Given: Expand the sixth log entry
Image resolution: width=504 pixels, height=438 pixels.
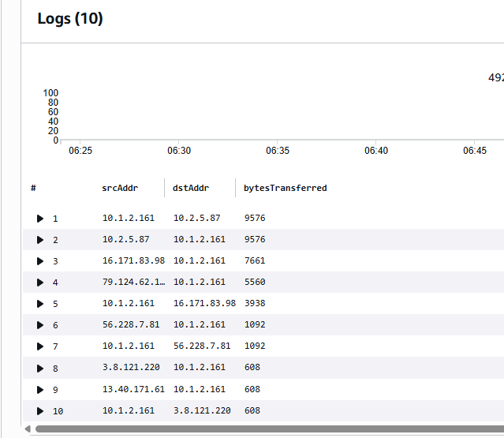Looking at the screenshot, I should [x=40, y=325].
